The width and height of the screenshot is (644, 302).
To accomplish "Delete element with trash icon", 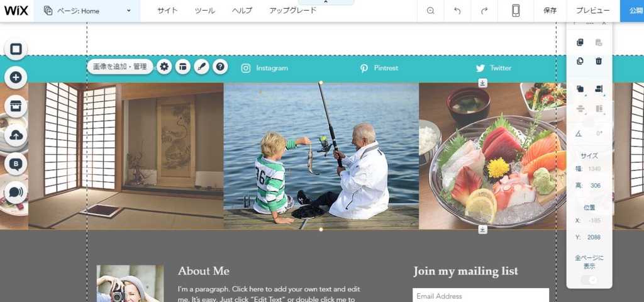I will coord(599,61).
